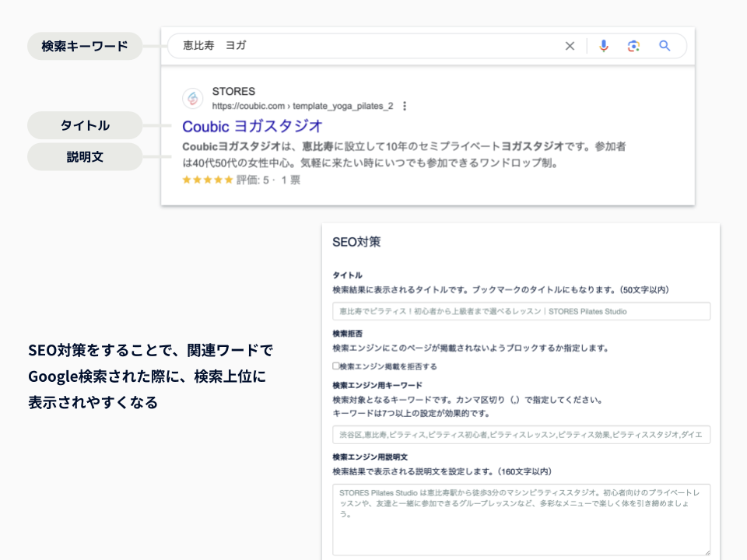Click the STORES site name

[233, 92]
